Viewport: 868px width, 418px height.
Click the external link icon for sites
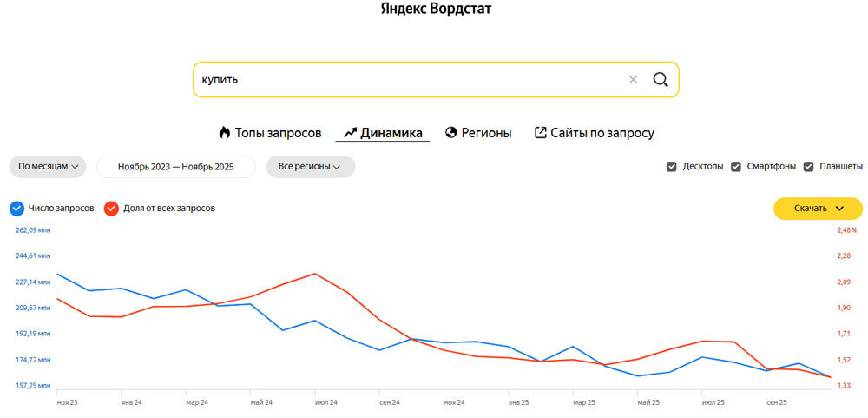click(x=541, y=133)
